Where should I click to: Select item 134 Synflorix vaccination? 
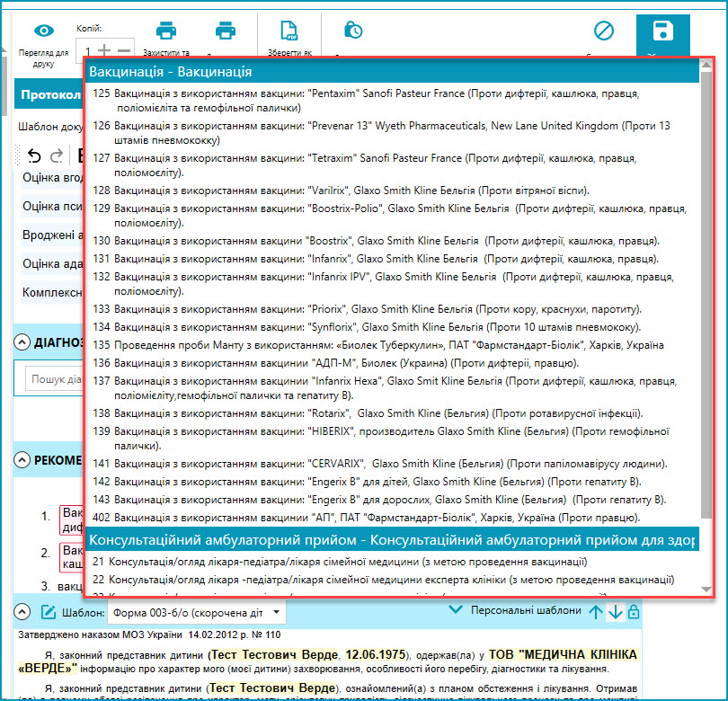[393, 327]
